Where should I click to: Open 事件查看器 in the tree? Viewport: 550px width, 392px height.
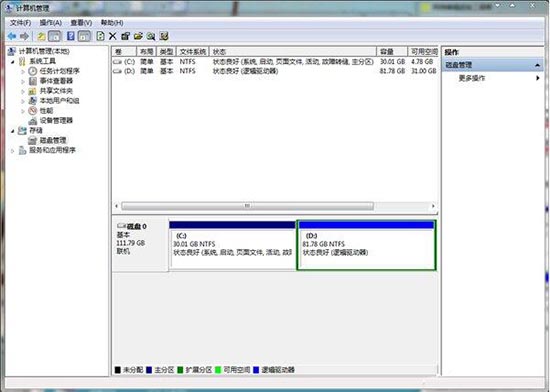(x=56, y=81)
